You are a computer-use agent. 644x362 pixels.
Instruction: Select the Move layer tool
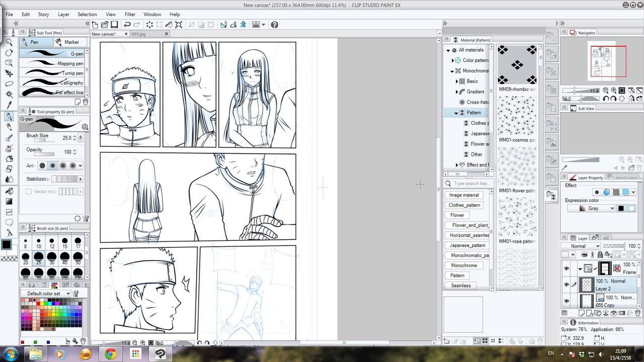pos(9,73)
